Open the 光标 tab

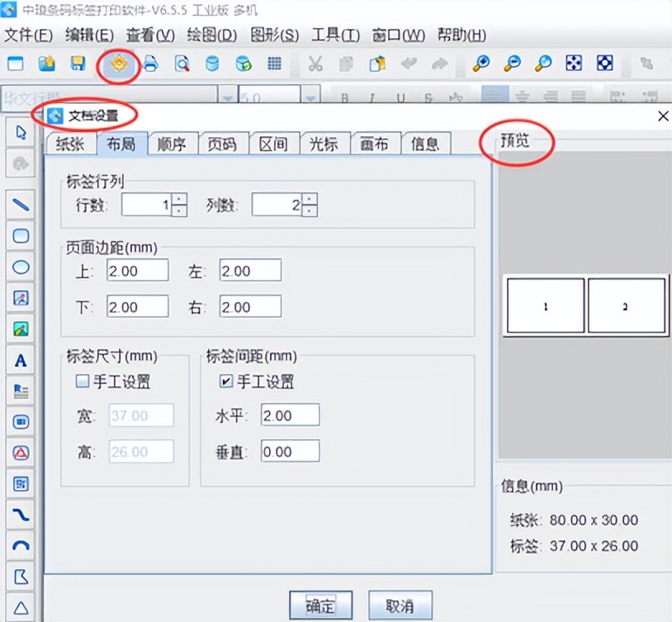pos(324,144)
